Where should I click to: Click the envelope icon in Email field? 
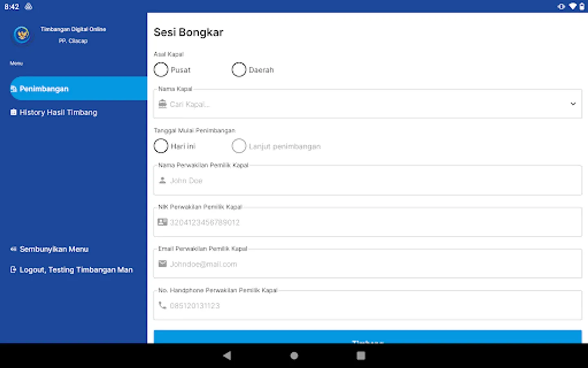pyautogui.click(x=163, y=264)
